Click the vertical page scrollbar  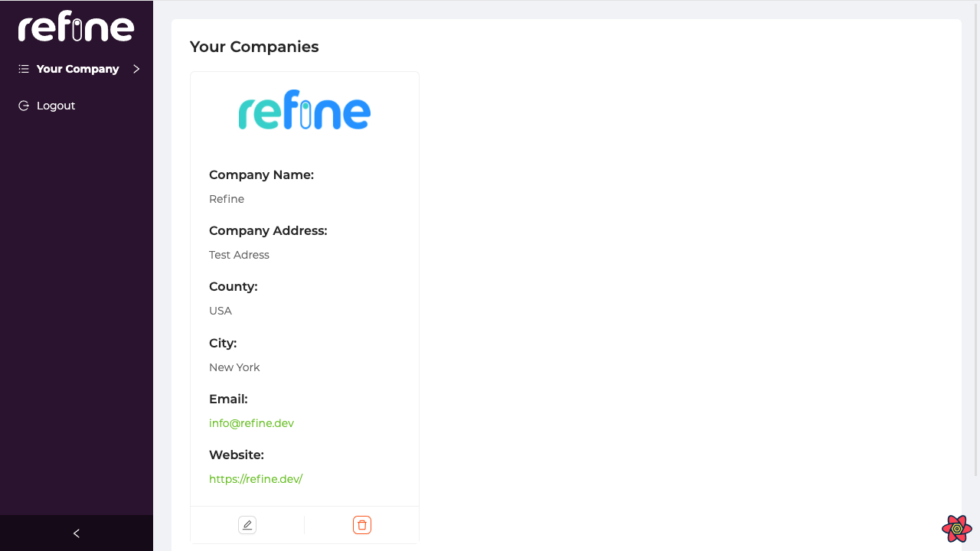click(975, 237)
